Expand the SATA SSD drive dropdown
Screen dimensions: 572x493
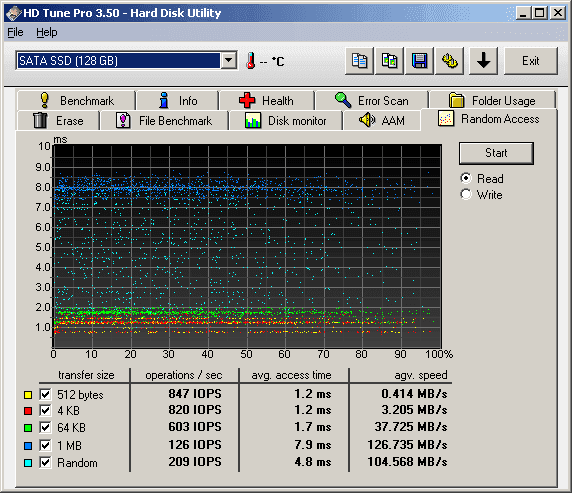(x=229, y=60)
